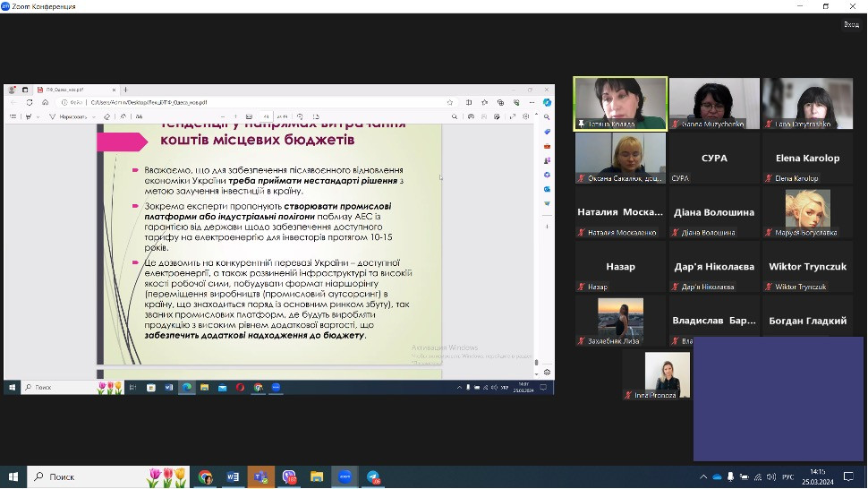The image size is (868, 489).
Task: Toggle muted mic on Діана Волошина tile
Action: click(676, 233)
